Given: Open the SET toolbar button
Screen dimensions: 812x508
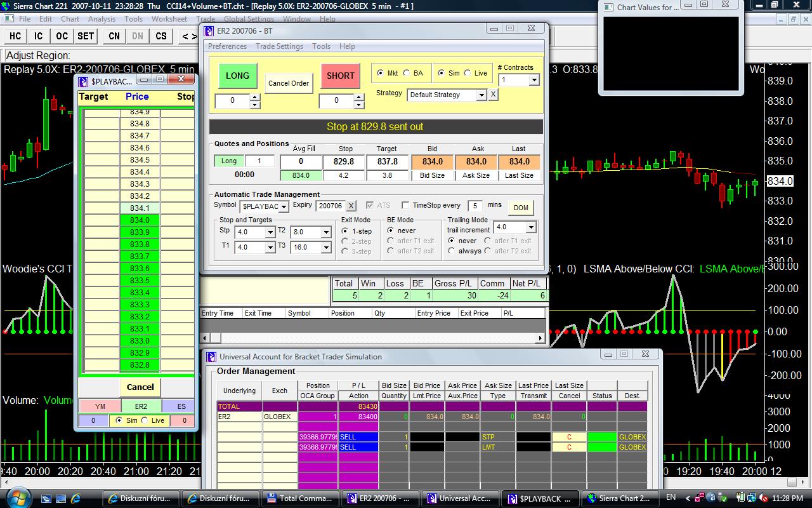Looking at the screenshot, I should pyautogui.click(x=86, y=36).
